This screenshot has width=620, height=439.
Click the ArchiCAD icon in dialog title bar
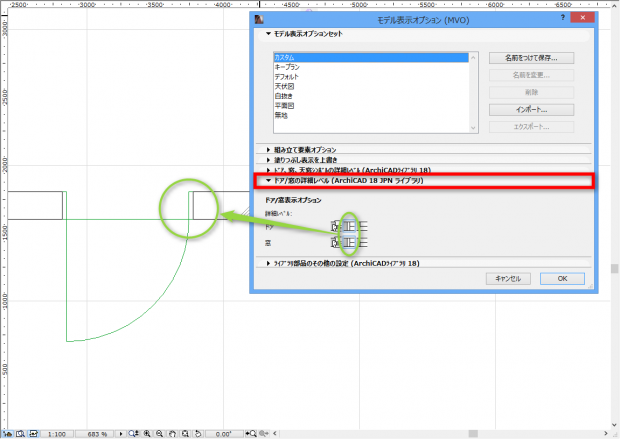259,19
